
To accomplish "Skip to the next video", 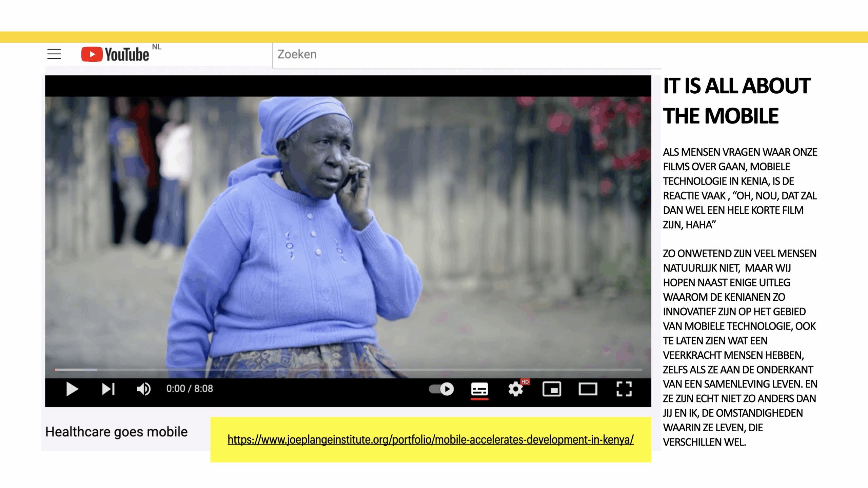I will pyautogui.click(x=108, y=389).
